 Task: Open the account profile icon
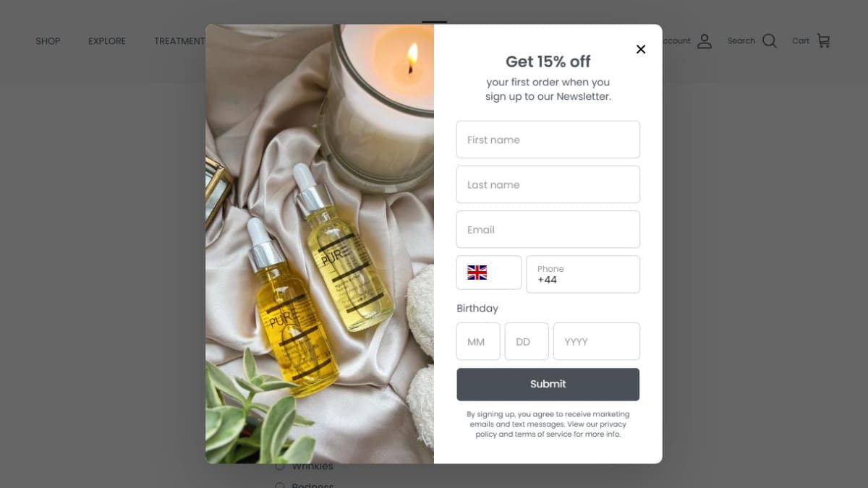click(705, 41)
